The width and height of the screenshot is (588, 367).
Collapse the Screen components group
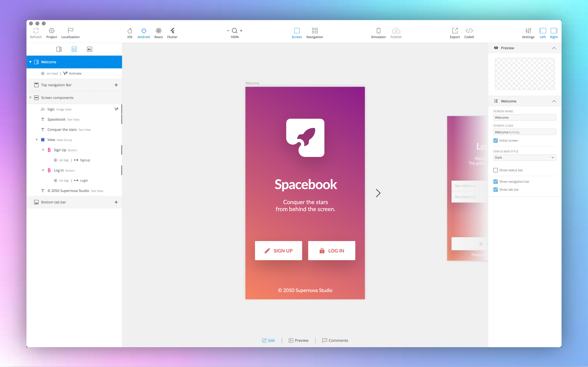[x=30, y=98]
